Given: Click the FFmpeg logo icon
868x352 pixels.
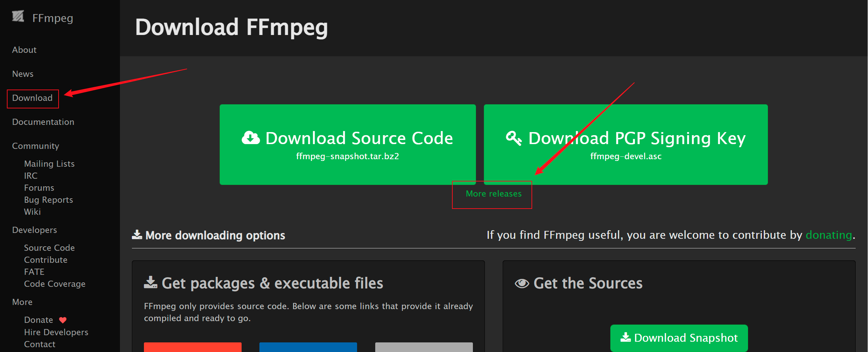Looking at the screenshot, I should pos(18,16).
